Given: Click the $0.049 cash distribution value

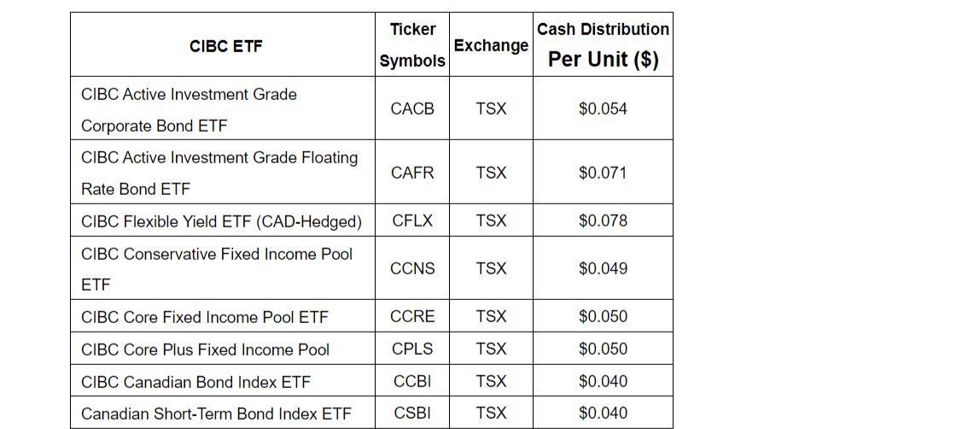Looking at the screenshot, I should pos(603,268).
